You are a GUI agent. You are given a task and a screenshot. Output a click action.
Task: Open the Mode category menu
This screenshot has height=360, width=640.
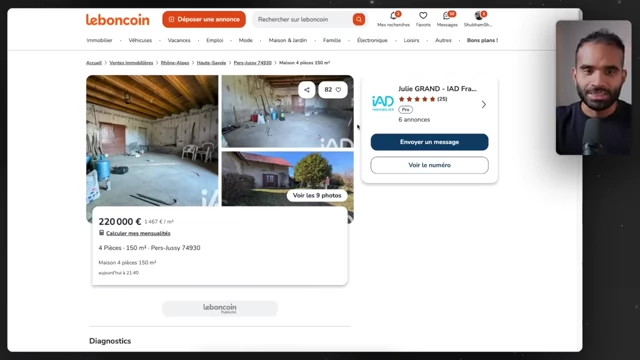(246, 40)
